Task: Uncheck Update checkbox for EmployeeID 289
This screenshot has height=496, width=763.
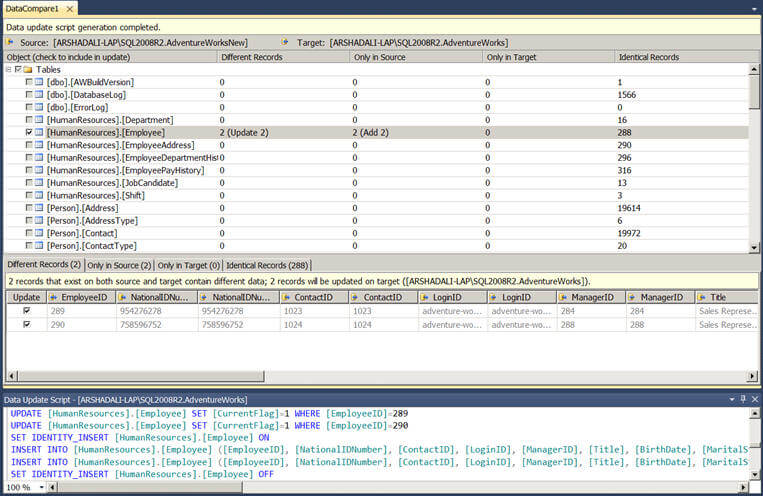Action: (27, 311)
